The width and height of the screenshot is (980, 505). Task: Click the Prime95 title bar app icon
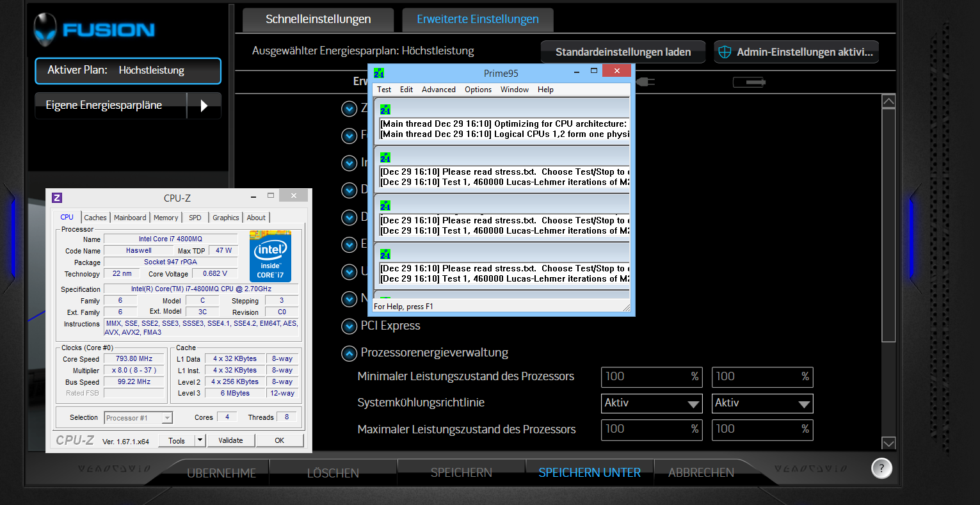pos(379,73)
